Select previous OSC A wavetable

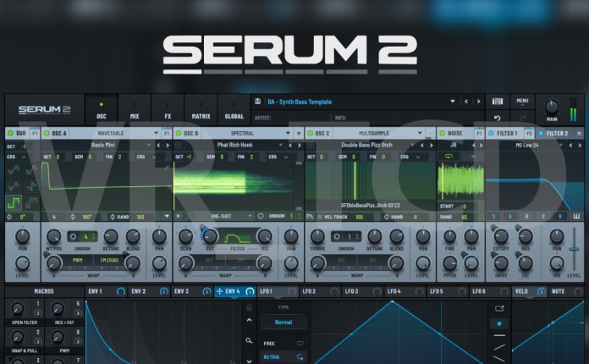click(x=158, y=145)
